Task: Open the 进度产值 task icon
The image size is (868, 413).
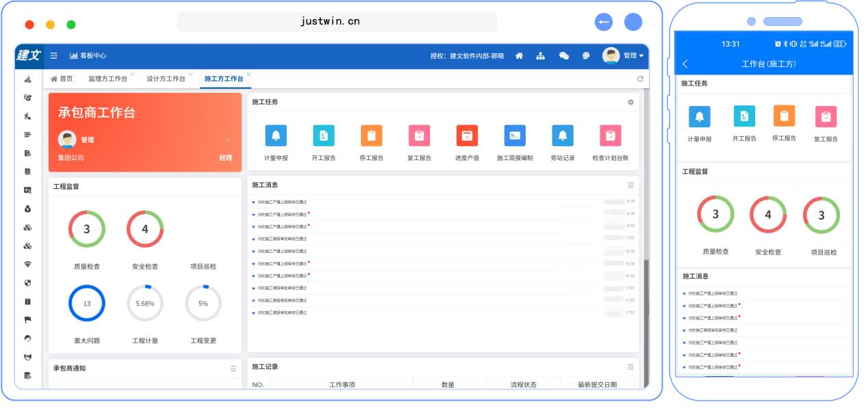Action: tap(467, 136)
